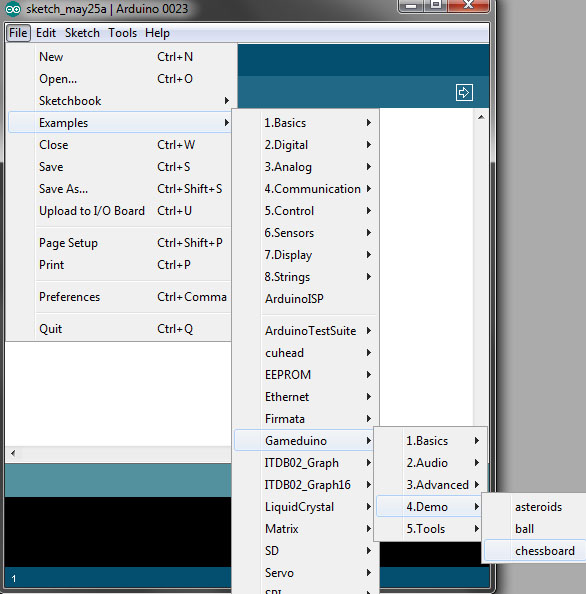Expand Gameduino 2.Audio submenu
The width and height of the screenshot is (586, 594).
coord(431,463)
